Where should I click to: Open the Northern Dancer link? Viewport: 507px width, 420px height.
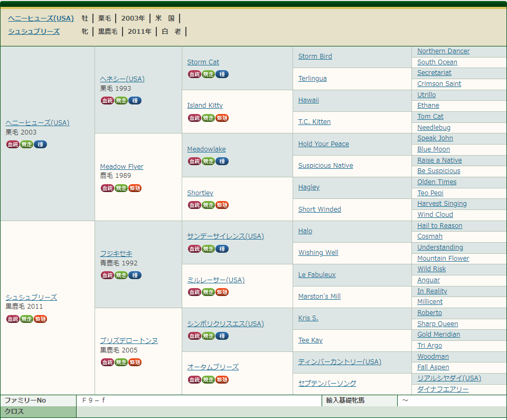click(x=443, y=51)
